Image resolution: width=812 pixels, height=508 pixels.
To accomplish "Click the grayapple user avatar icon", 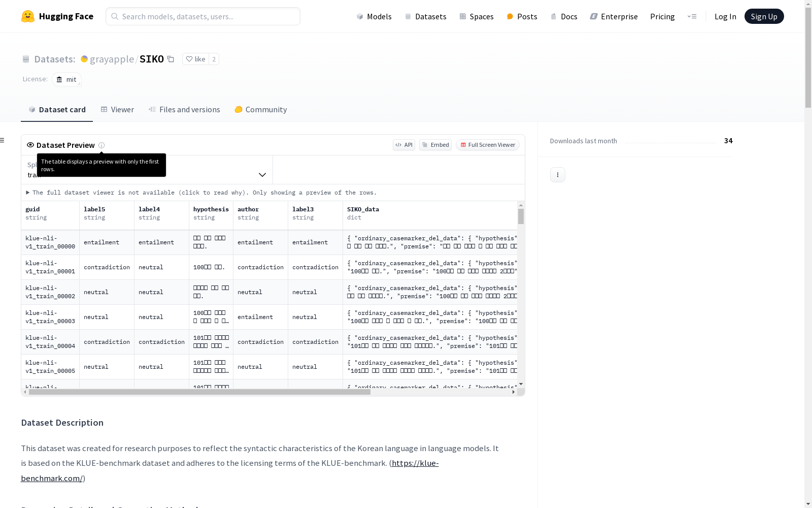I will click(x=84, y=59).
